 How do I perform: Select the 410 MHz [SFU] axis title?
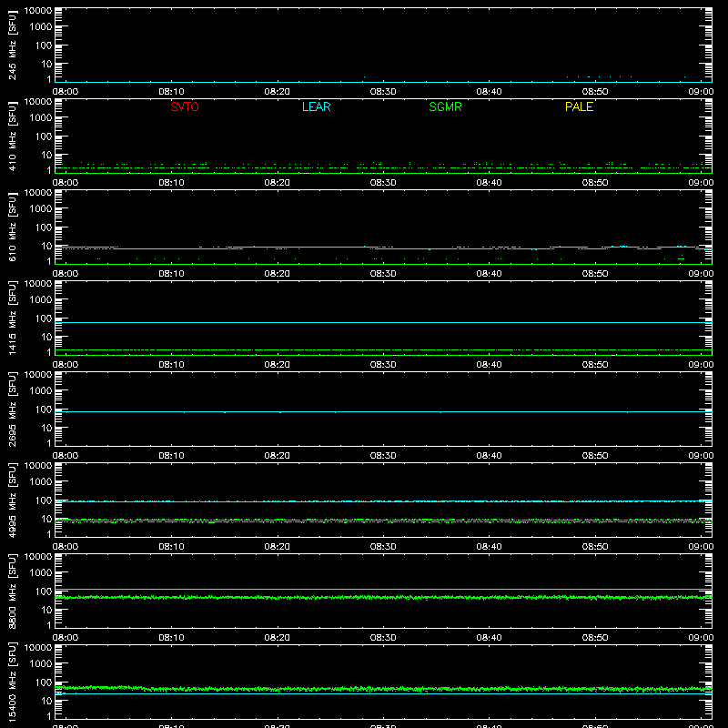tap(13, 136)
